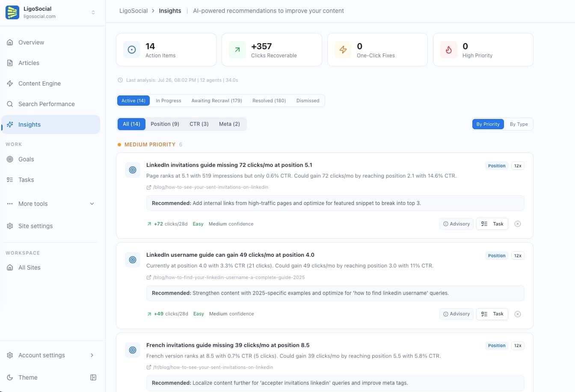Click external link icon beside French blog URL
575x392 pixels.
point(149,367)
